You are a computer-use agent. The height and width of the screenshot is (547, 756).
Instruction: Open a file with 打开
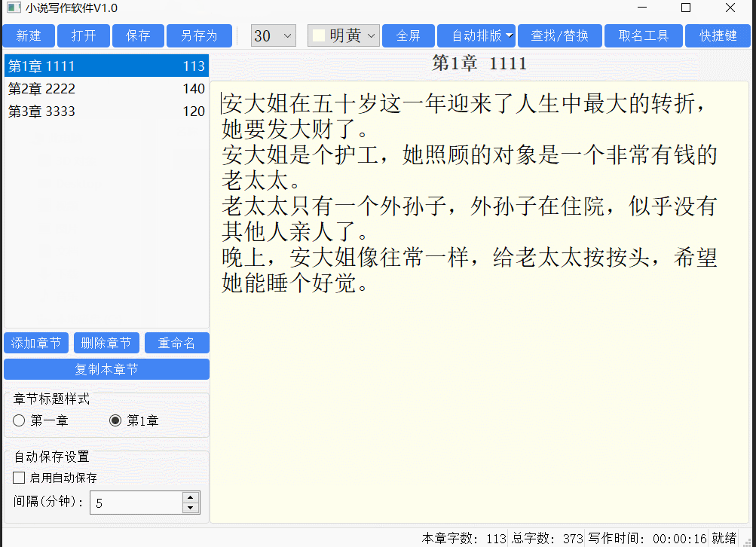click(83, 35)
